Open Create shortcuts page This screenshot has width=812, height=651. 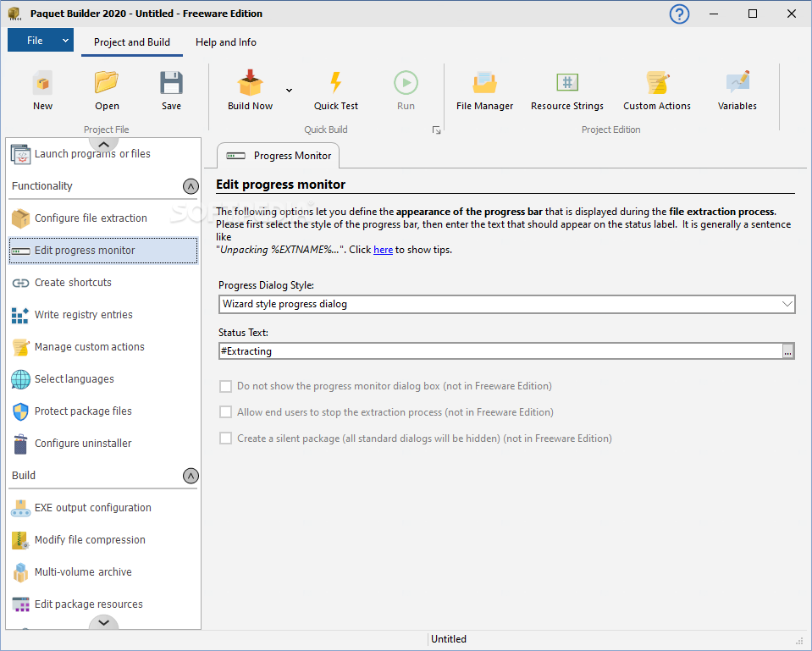coord(102,282)
